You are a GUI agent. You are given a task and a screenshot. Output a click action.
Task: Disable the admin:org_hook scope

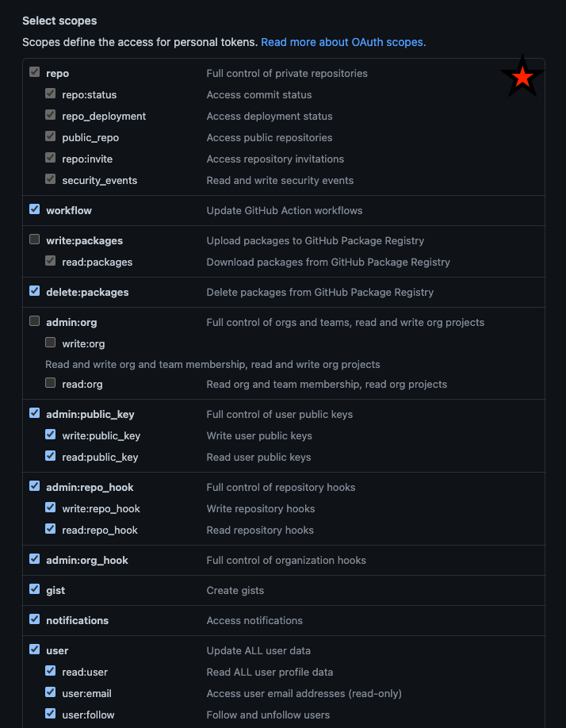tap(34, 558)
